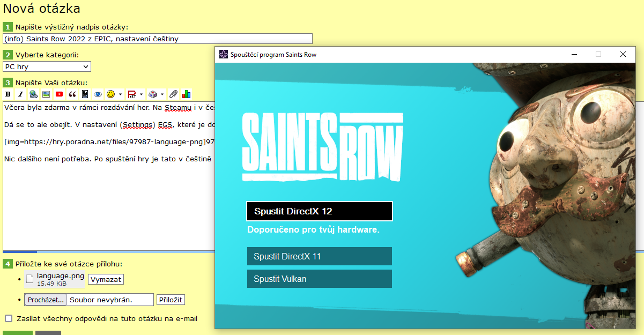This screenshot has width=644, height=335.
Task: Insert a YouTube video
Action: click(59, 94)
